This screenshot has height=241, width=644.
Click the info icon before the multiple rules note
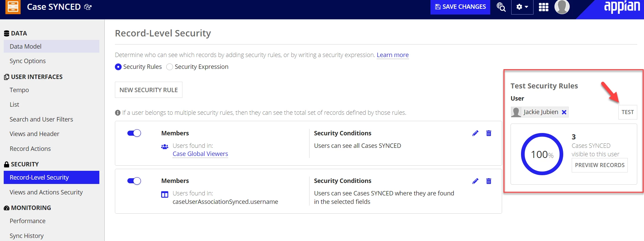(118, 113)
